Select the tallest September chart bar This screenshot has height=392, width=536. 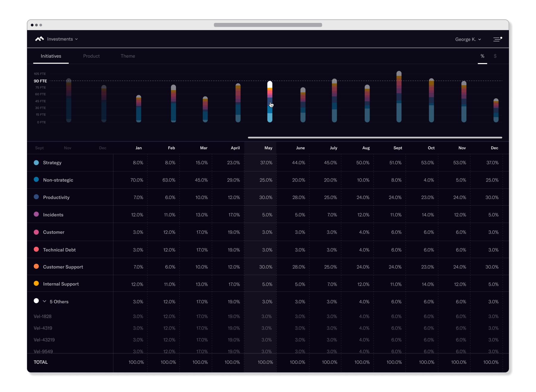[399, 97]
